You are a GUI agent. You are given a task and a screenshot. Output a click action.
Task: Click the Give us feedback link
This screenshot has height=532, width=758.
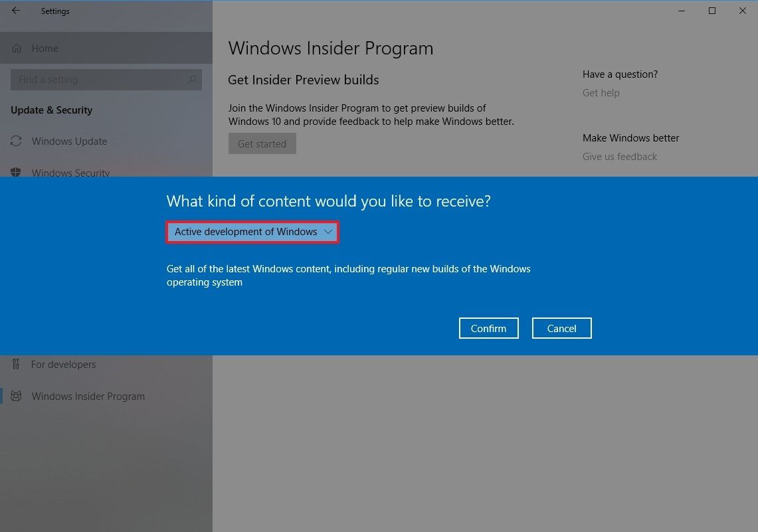tap(619, 156)
